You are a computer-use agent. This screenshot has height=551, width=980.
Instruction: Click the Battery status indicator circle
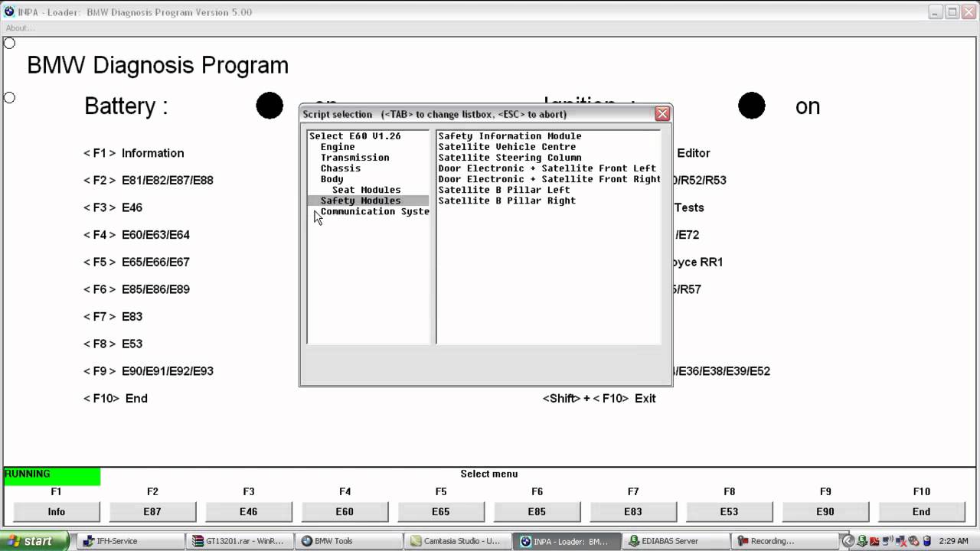pyautogui.click(x=269, y=106)
